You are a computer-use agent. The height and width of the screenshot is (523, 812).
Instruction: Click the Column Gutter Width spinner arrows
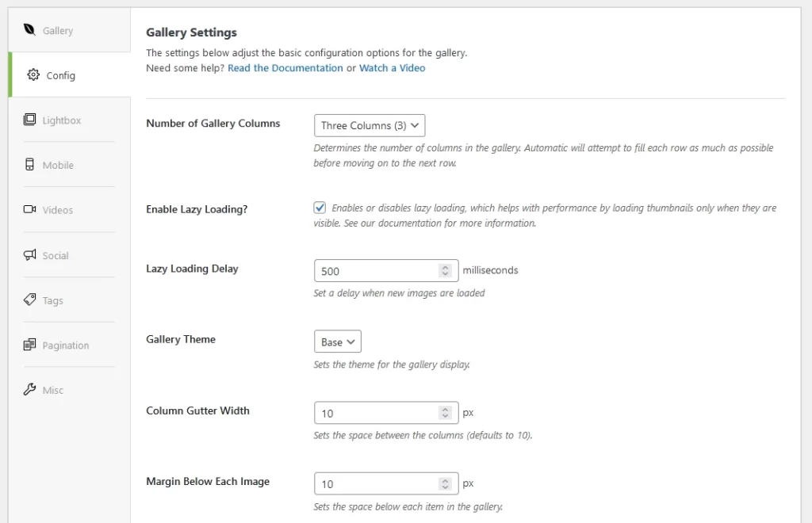pos(445,412)
